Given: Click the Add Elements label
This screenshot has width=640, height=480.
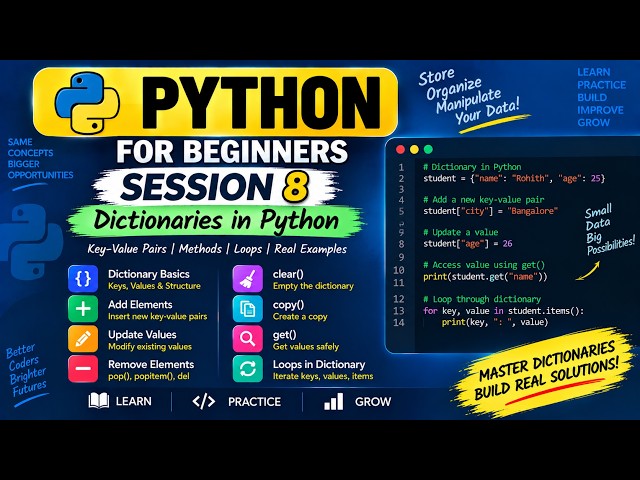Looking at the screenshot, I should (140, 304).
